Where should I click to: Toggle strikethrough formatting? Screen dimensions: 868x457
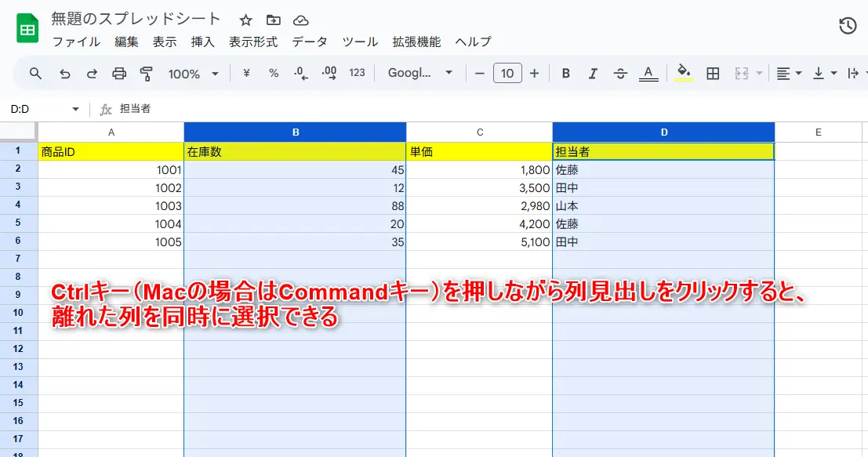(620, 74)
